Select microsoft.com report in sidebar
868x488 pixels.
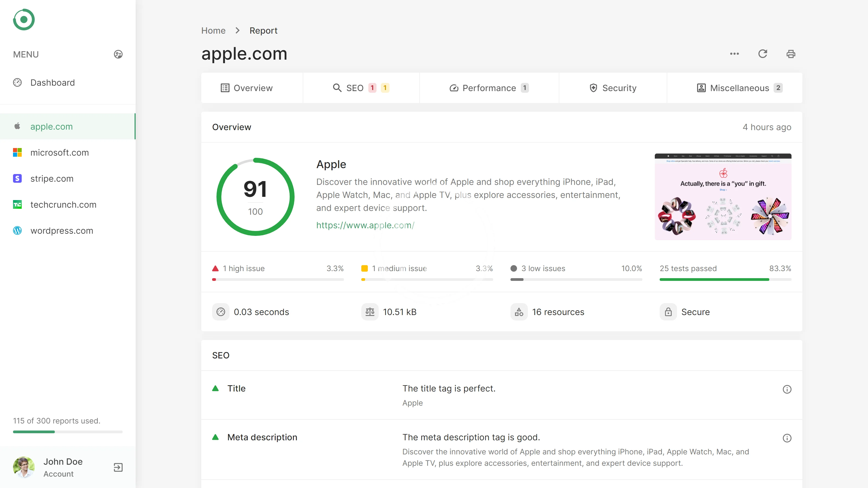pyautogui.click(x=60, y=153)
